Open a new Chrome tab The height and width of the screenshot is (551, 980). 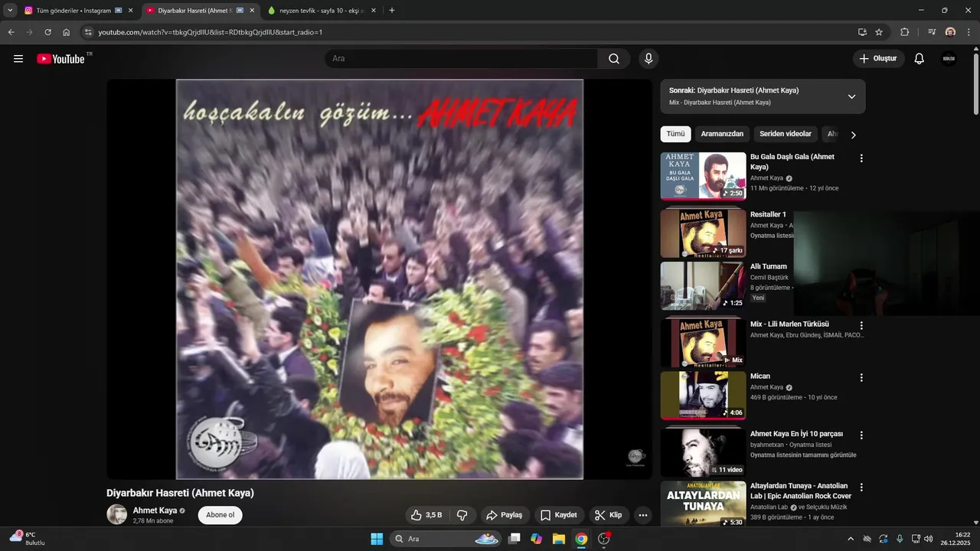click(x=392, y=11)
